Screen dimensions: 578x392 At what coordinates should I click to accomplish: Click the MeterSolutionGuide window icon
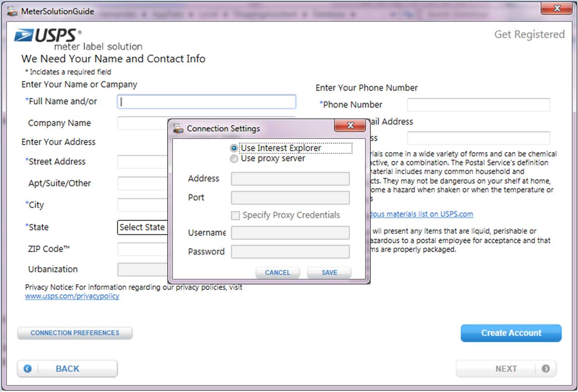tap(12, 11)
